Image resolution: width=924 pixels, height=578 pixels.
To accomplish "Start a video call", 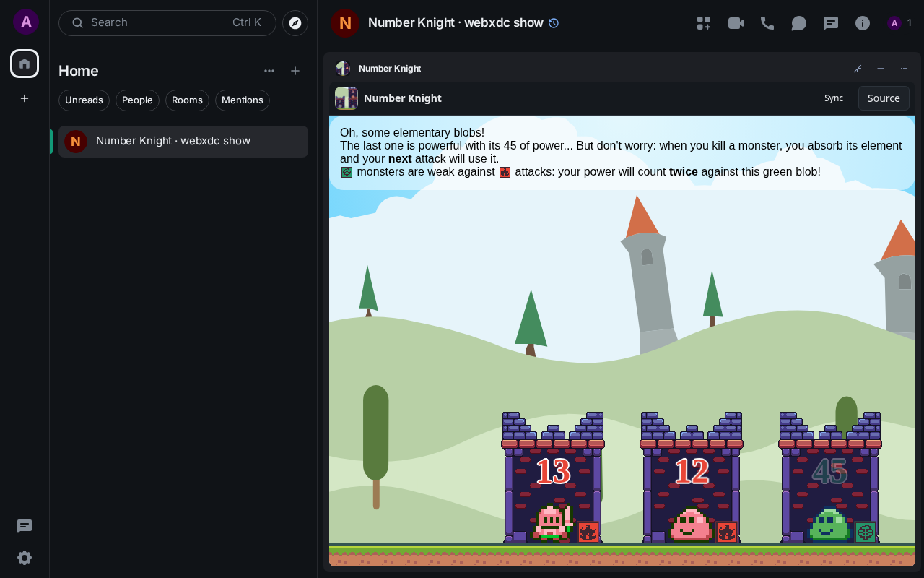I will (736, 23).
